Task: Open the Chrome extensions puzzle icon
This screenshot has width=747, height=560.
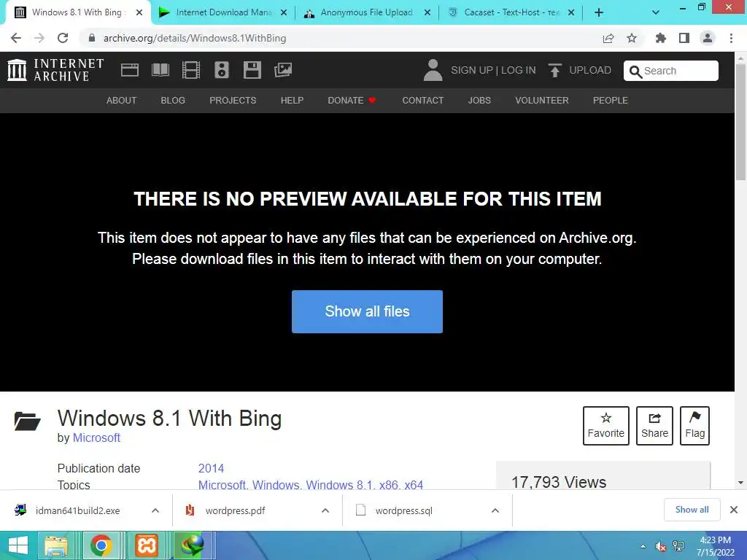Action: (x=660, y=38)
